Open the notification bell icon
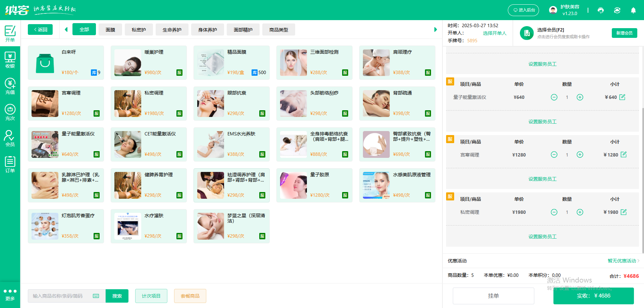This screenshot has height=308, width=644. point(633,10)
